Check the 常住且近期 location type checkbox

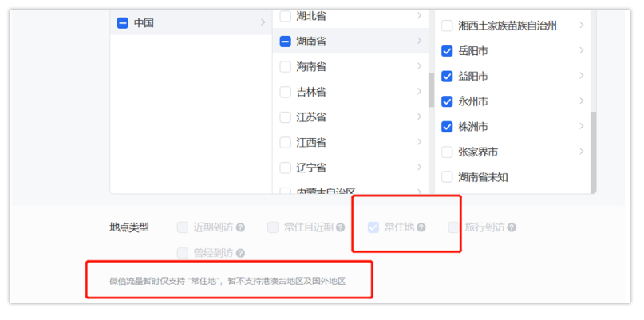[x=273, y=227]
